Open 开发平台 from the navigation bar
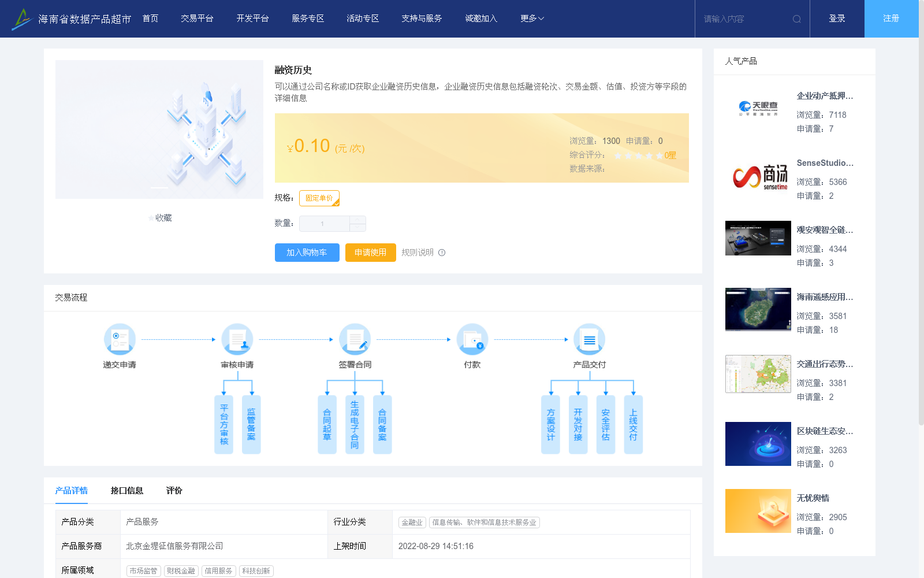 pyautogui.click(x=252, y=18)
